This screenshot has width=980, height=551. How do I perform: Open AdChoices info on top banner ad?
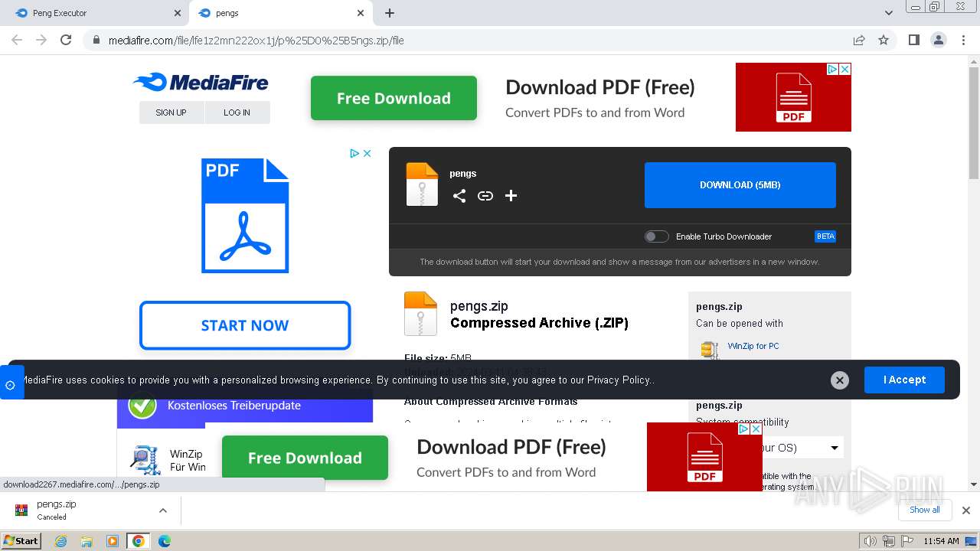point(833,69)
